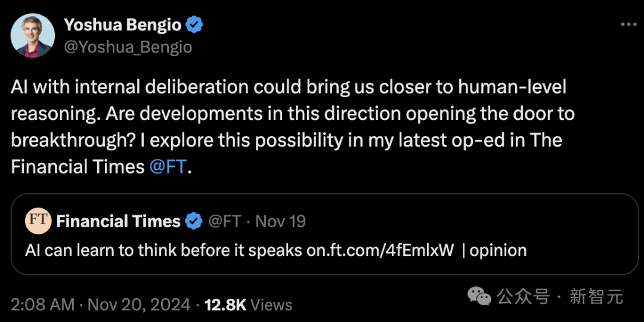This screenshot has width=644, height=322.
Task: Open the @Yoshua_Bengio handle link
Action: tap(128, 47)
